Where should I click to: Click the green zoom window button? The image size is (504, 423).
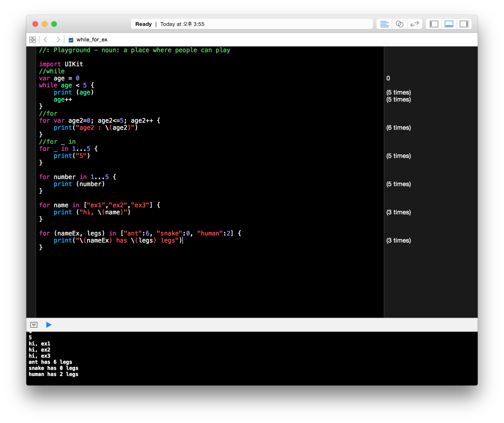pos(54,24)
